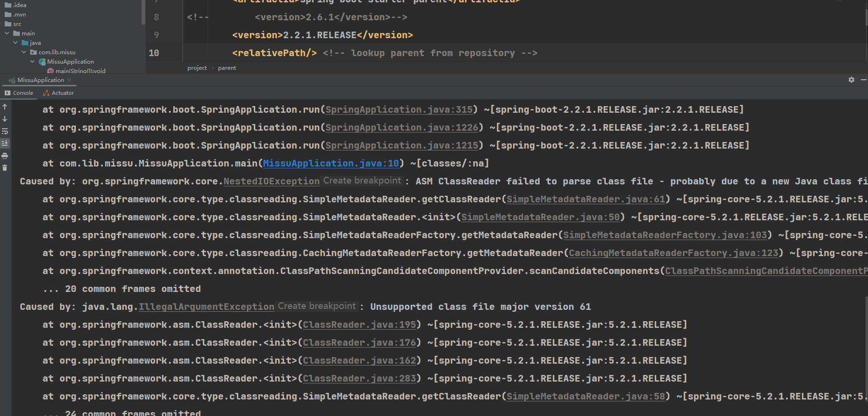This screenshot has width=868, height=416.
Task: Place cursor on relativePath tag line
Action: (384, 53)
